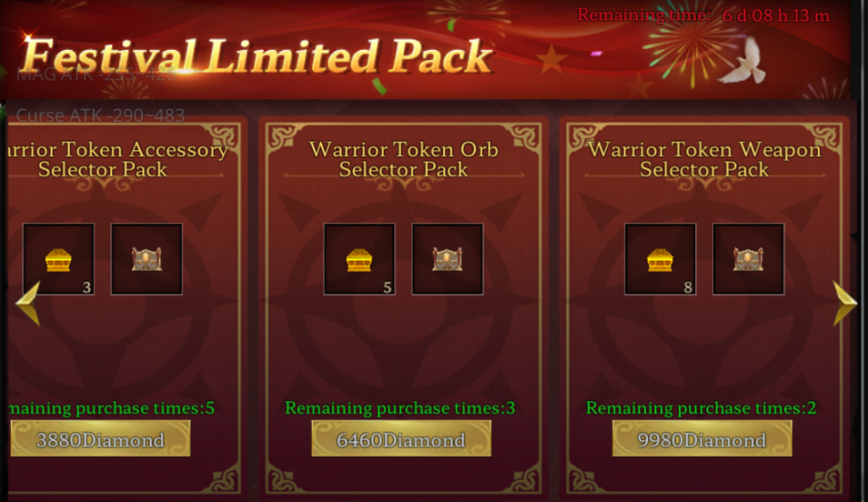Select the selector chest icon in Accessory pack
868x502 pixels.
(147, 259)
